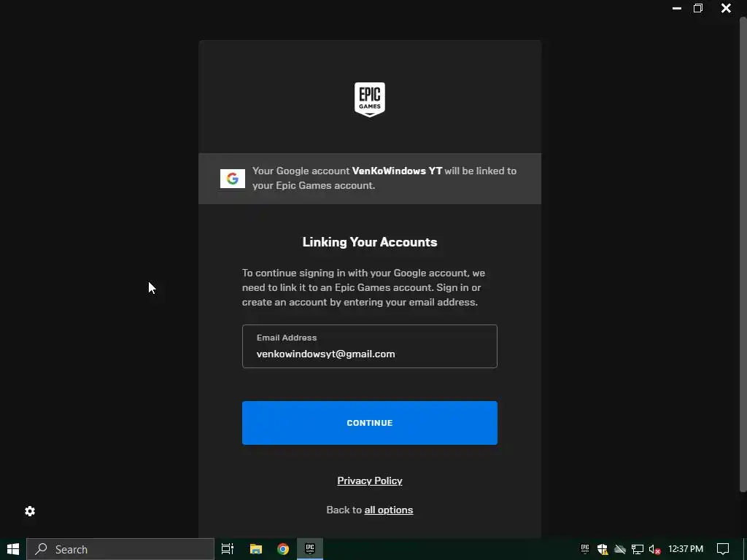Open the network tray icon
This screenshot has height=560, width=747.
tap(638, 549)
